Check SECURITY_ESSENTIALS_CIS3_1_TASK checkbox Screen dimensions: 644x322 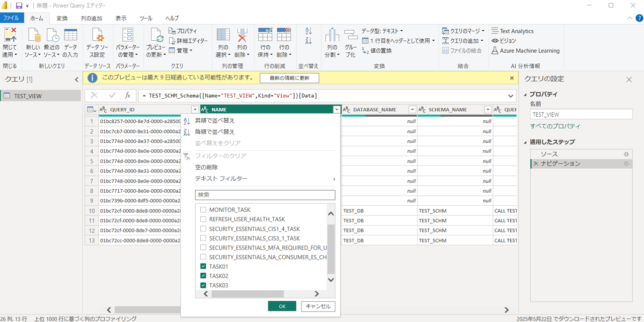(x=203, y=238)
